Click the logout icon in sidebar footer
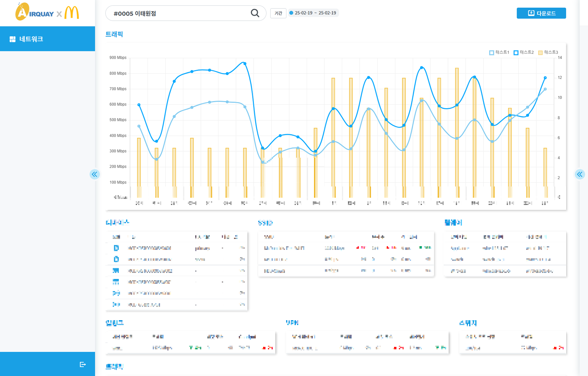The image size is (588, 376). tap(82, 364)
